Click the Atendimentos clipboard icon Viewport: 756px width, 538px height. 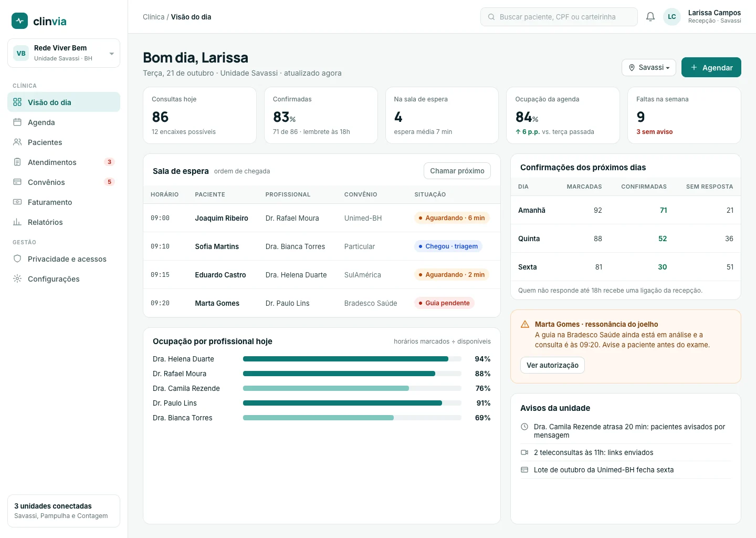pos(17,162)
